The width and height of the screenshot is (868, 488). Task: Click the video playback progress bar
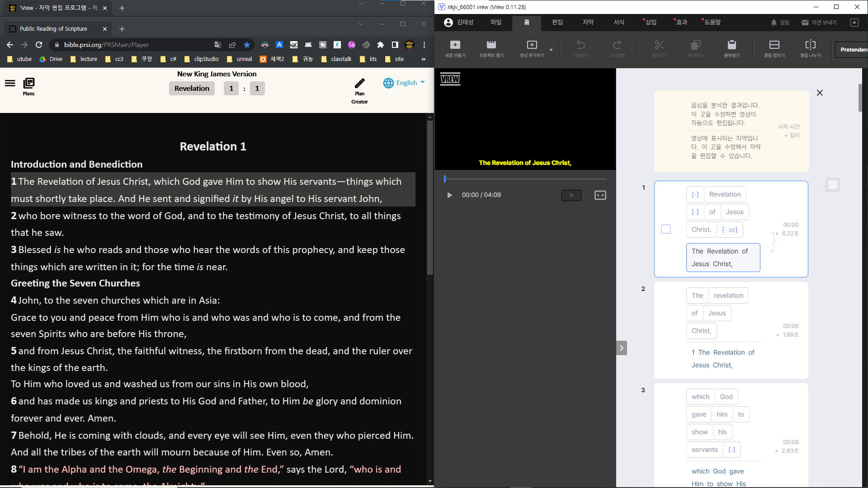tap(524, 179)
